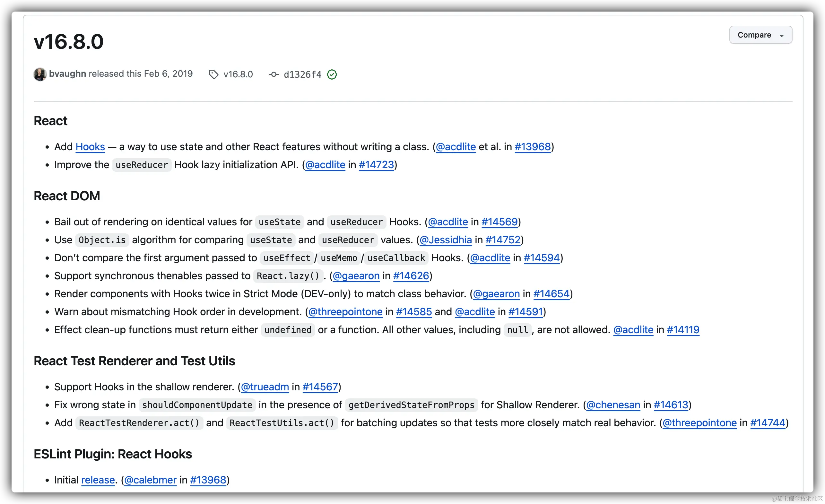Open pull request #14626 about React.lazy

coord(411,276)
